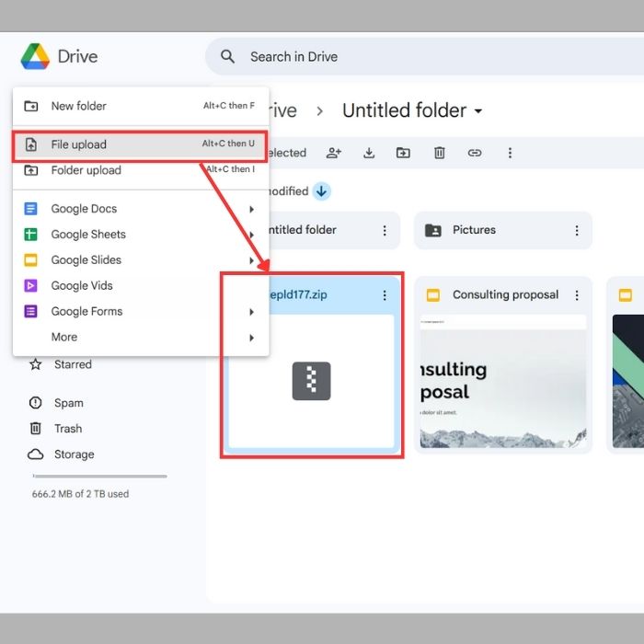Open Google Docs menu entry

(x=141, y=209)
